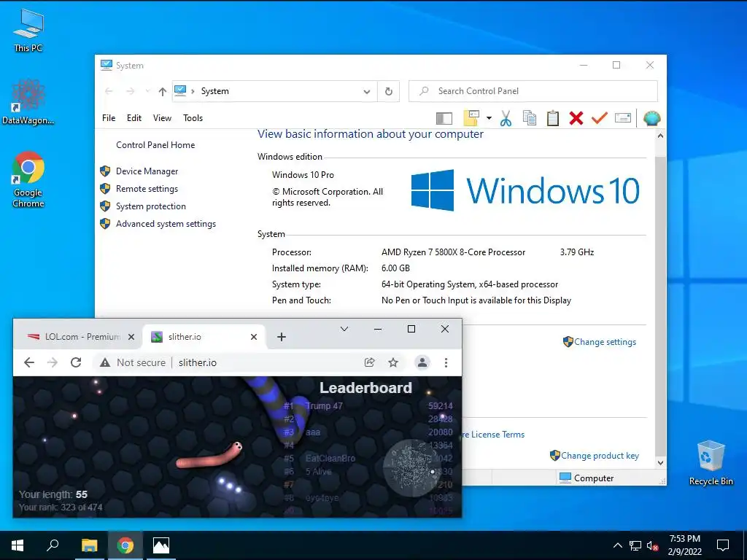Open the Chrome profile icon
Viewport: 747px width, 560px height.
pos(422,362)
